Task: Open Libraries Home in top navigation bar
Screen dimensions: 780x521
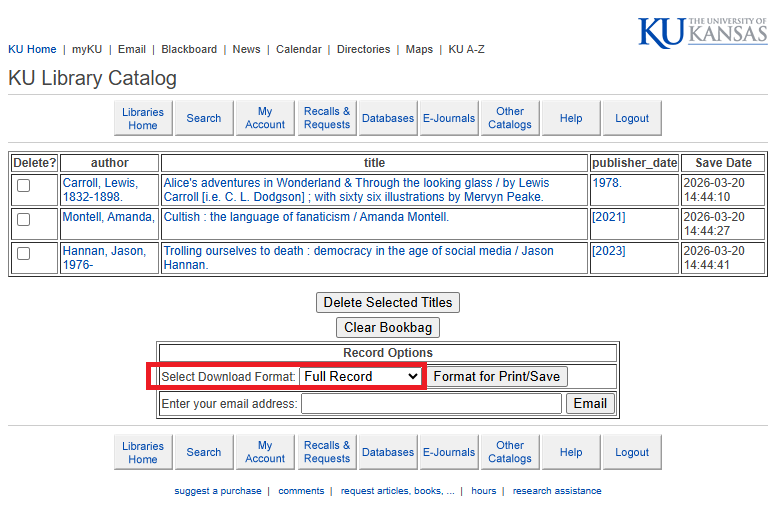Action: pos(143,119)
